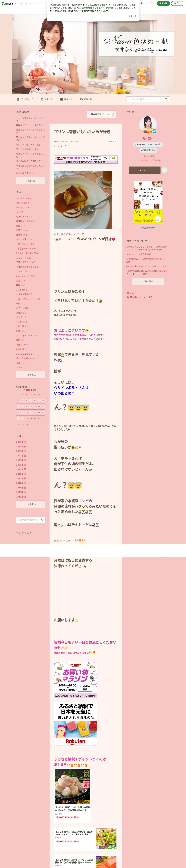Open the 宝島社より発売中 link
Viewport: 186px width, 868px height.
(148, 228)
